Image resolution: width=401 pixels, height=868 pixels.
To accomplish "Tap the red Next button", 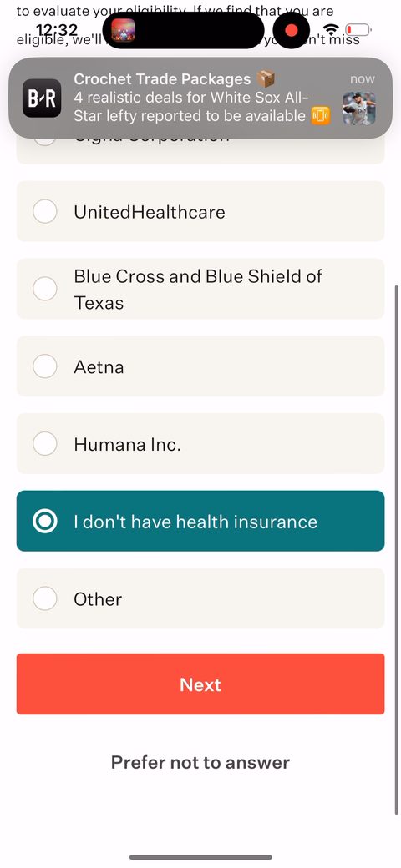I will click(x=200, y=684).
